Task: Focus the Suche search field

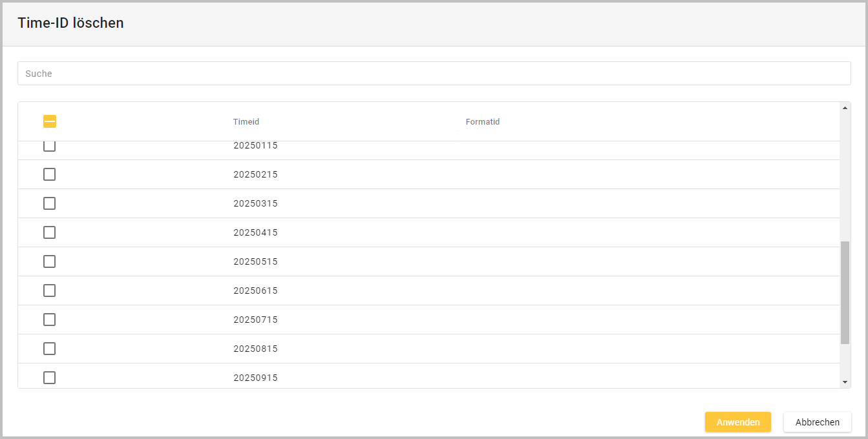Action: pos(434,74)
